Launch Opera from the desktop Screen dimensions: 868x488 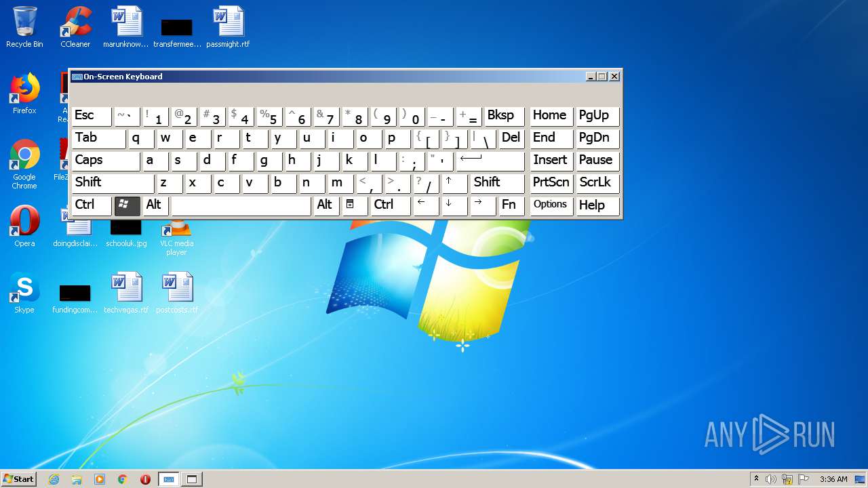(24, 226)
